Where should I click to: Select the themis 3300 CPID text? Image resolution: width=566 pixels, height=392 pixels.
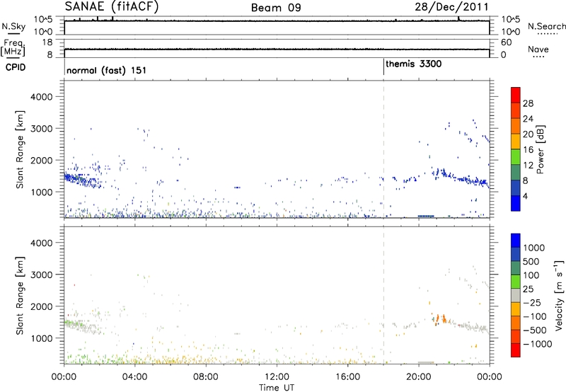414,64
